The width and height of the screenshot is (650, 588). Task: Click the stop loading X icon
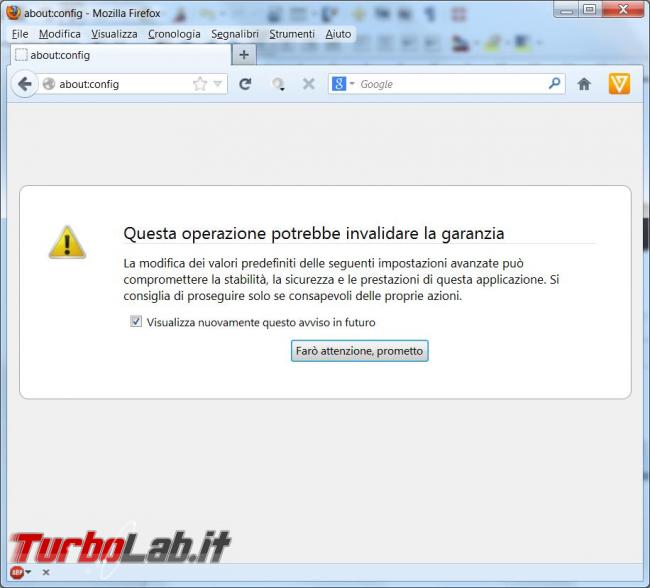308,84
